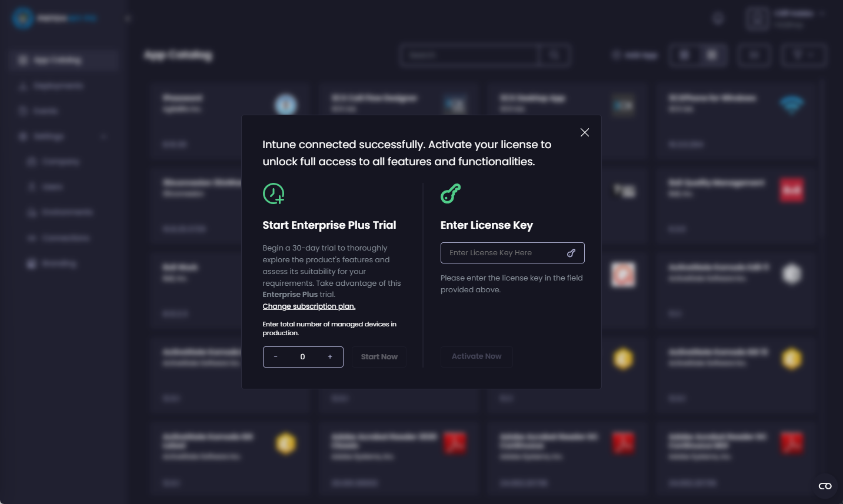Screen dimensions: 843x504
Task: Increase managed devices count with plus
Action: pos(330,357)
